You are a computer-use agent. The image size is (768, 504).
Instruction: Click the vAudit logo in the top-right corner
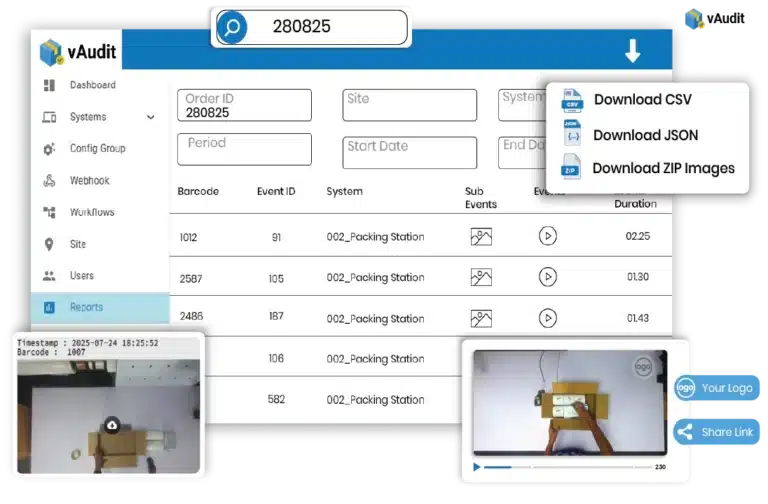pyautogui.click(x=715, y=19)
